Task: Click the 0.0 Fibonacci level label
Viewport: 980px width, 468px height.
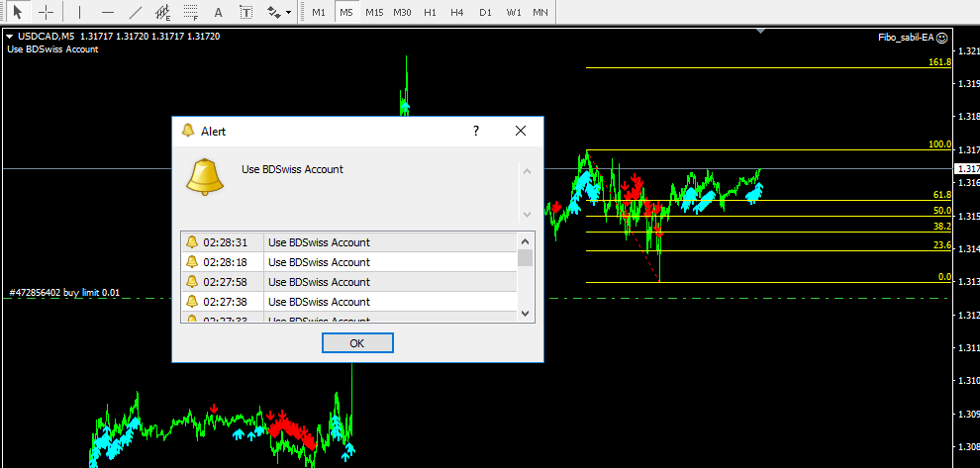Action: coord(945,277)
